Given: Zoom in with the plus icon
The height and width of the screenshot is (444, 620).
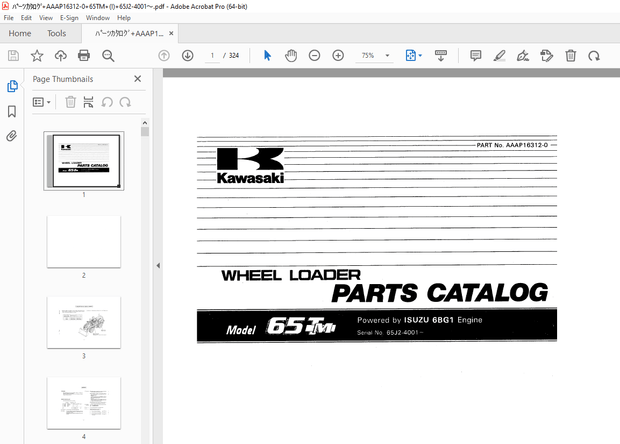Looking at the screenshot, I should [x=338, y=56].
